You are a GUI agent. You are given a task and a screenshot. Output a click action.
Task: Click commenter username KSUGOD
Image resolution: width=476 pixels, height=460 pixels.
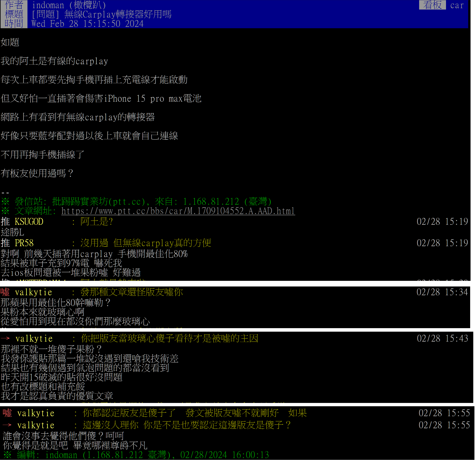(x=29, y=221)
